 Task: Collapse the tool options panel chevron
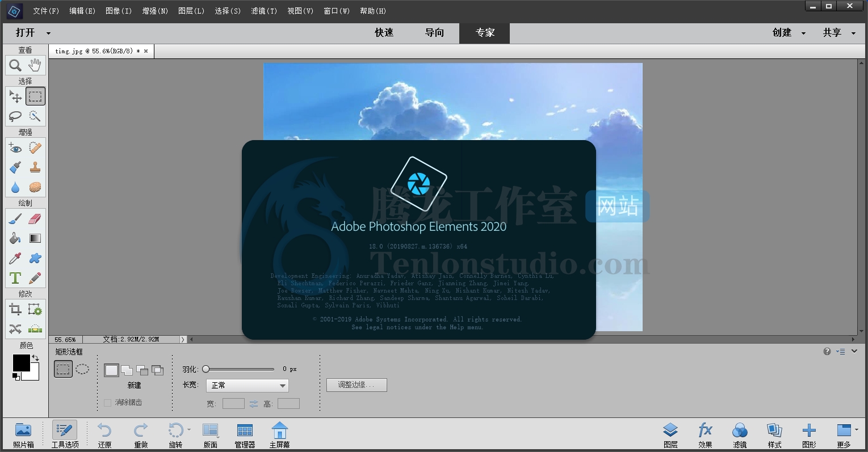click(854, 351)
